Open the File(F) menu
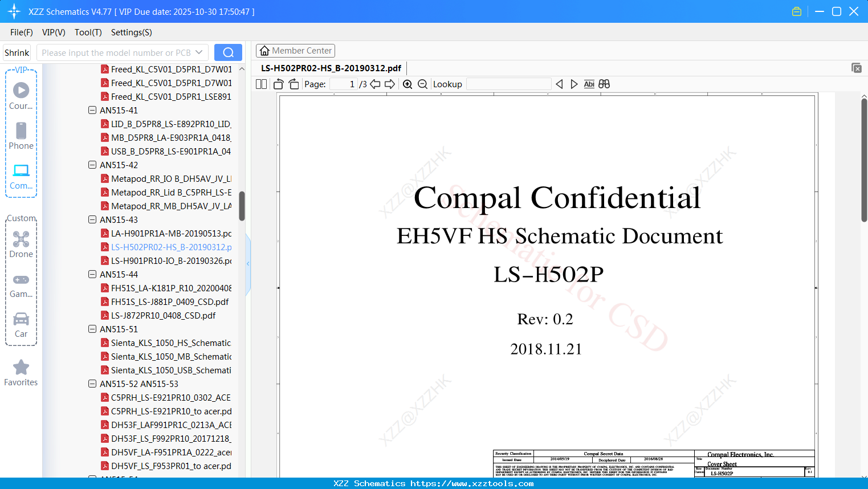Screen dimensions: 868x489 coord(22,32)
